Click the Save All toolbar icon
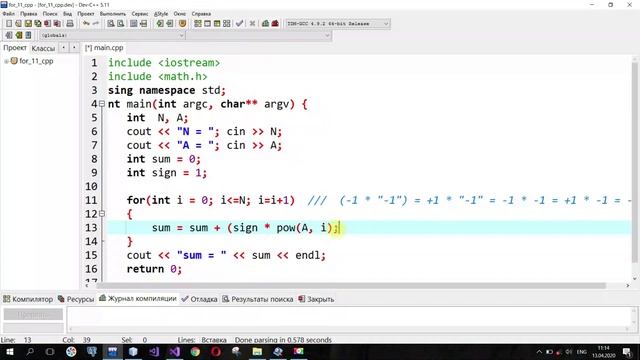The width and height of the screenshot is (640, 360). 38,24
